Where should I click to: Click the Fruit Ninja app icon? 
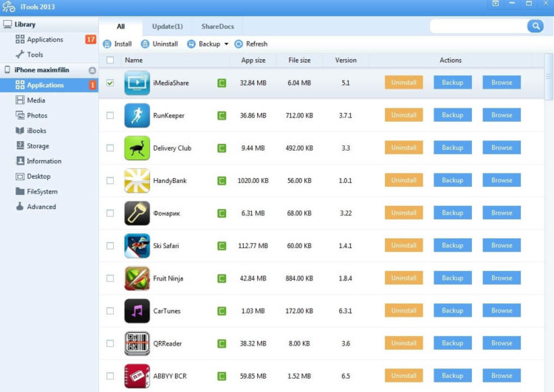pyautogui.click(x=137, y=278)
